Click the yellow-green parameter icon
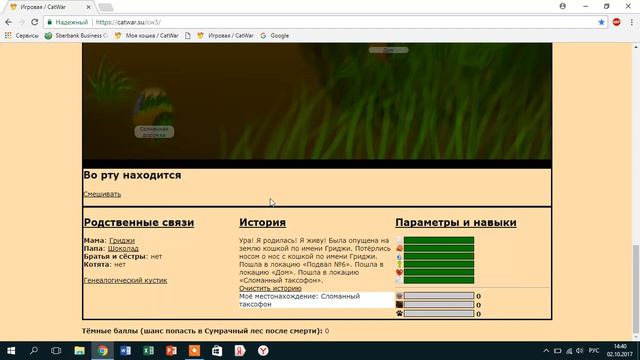Viewport: 640px width, 360px height. [399, 264]
